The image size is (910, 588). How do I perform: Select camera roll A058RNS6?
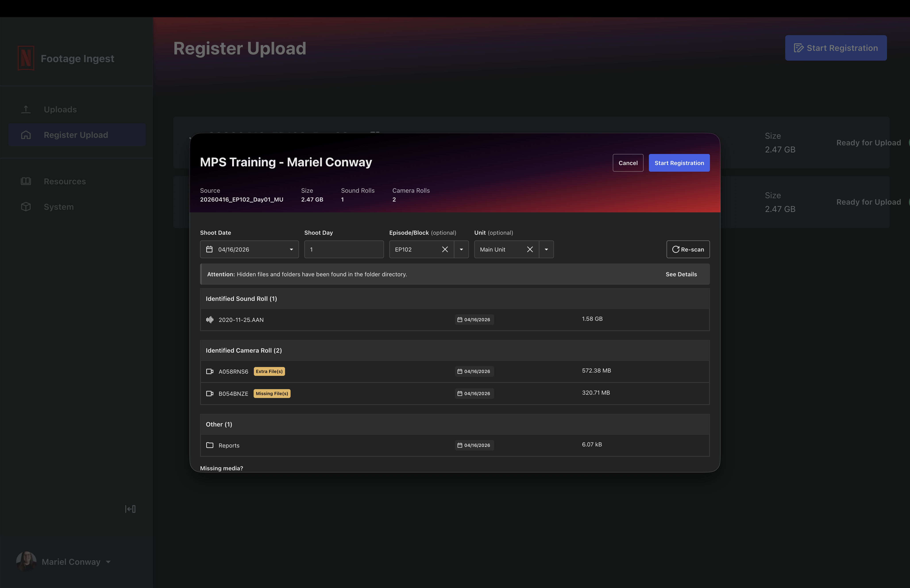[x=455, y=371]
